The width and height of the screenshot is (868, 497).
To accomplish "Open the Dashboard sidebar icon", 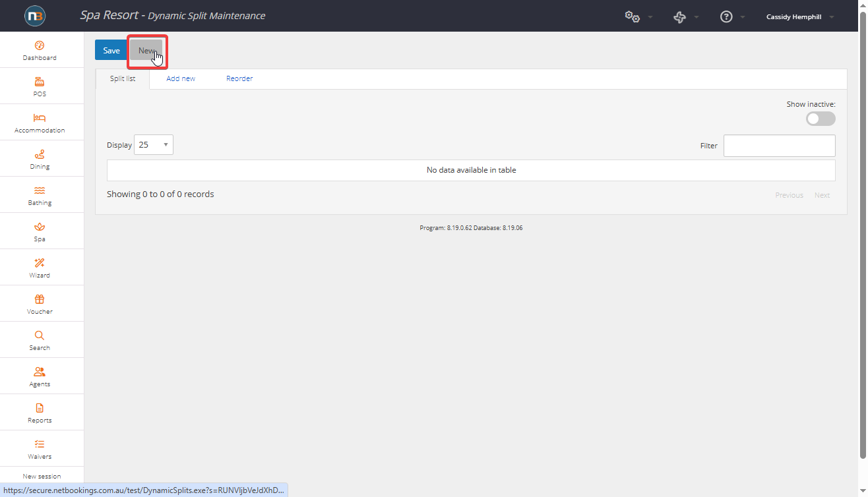I will [x=40, y=45].
